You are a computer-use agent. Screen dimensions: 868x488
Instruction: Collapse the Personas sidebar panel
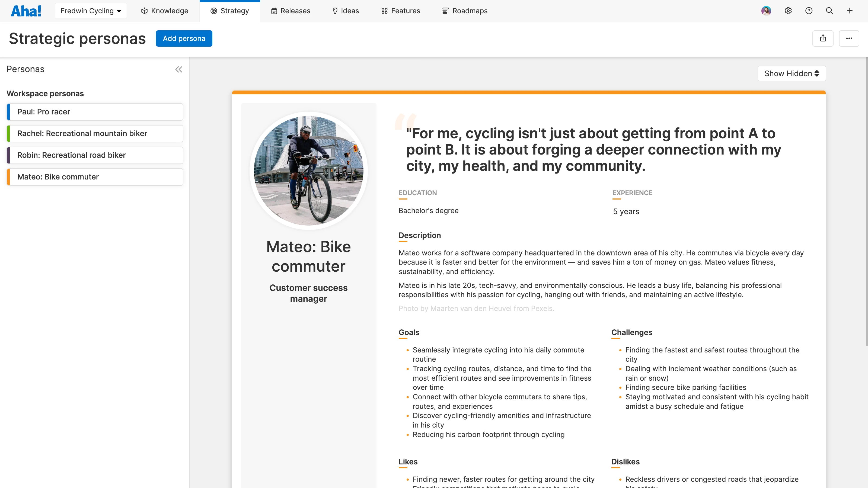point(178,69)
